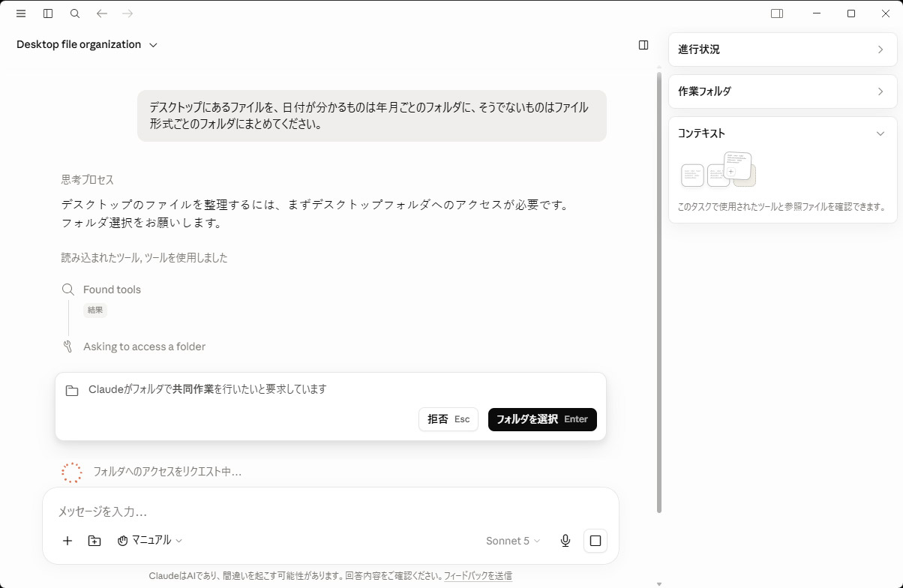
Task: Toggle right panel icon in title bar
Action: point(777,13)
